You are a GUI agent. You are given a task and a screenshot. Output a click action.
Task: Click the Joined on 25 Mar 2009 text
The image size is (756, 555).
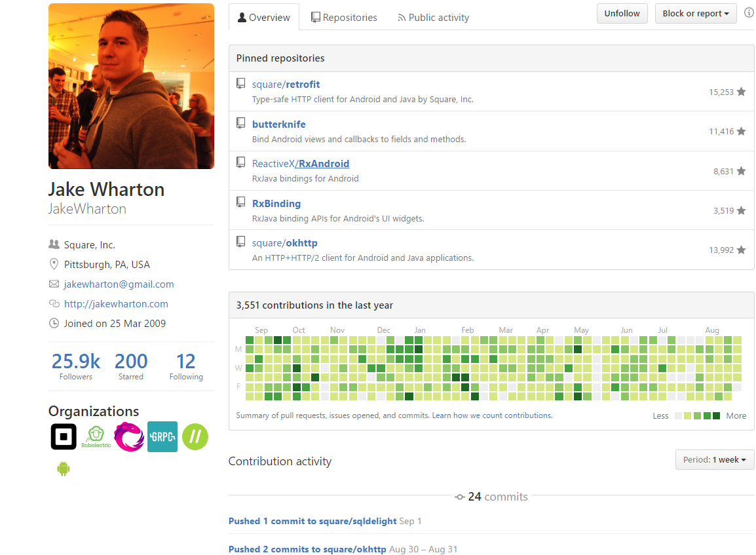pyautogui.click(x=115, y=323)
